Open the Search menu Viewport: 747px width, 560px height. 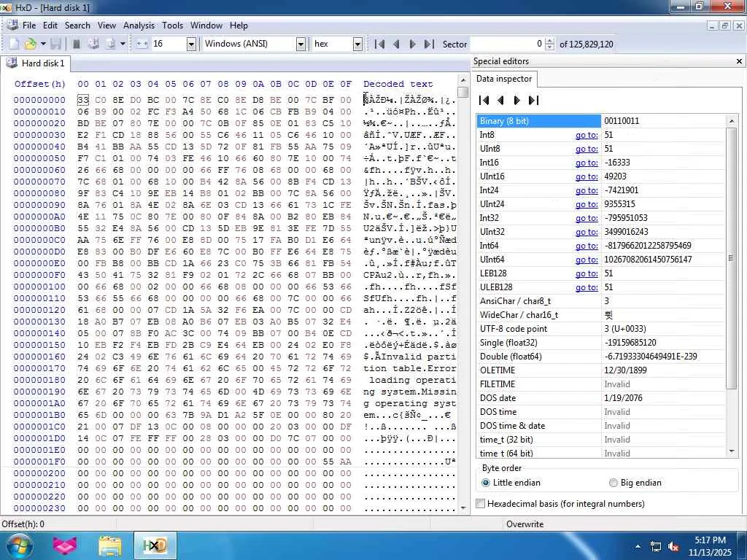point(77,26)
